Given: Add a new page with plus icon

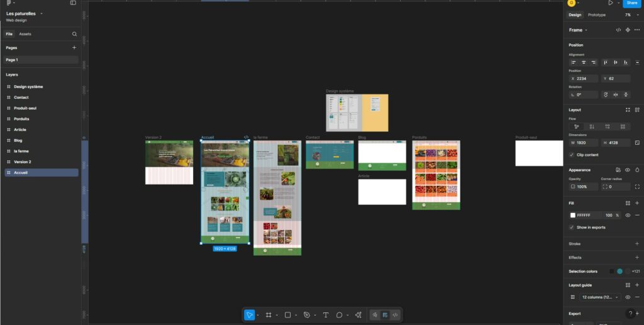Looking at the screenshot, I should pos(74,47).
